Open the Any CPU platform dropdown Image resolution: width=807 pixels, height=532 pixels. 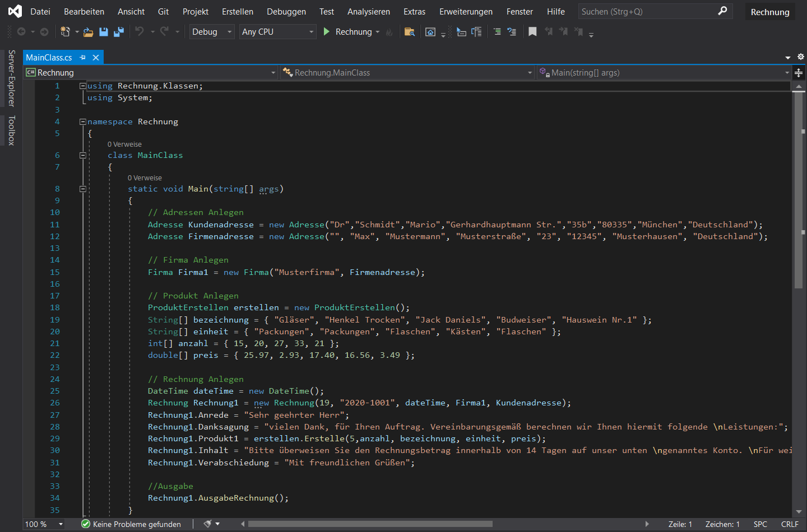pos(277,32)
